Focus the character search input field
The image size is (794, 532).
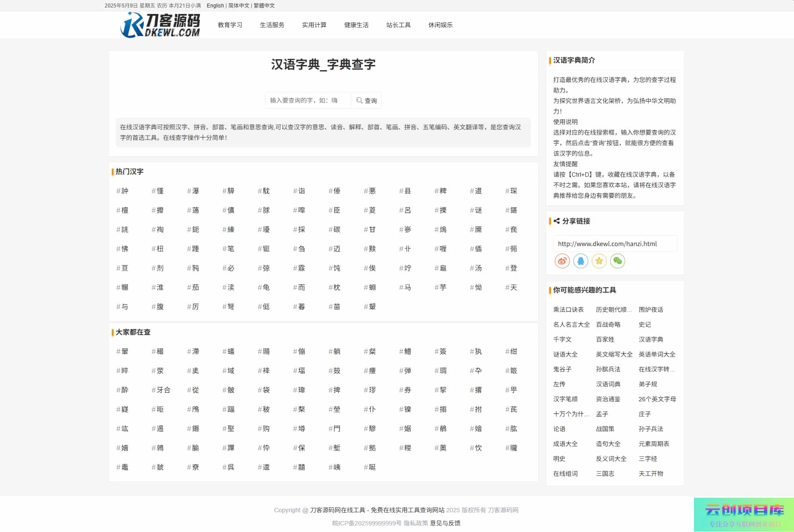point(308,100)
